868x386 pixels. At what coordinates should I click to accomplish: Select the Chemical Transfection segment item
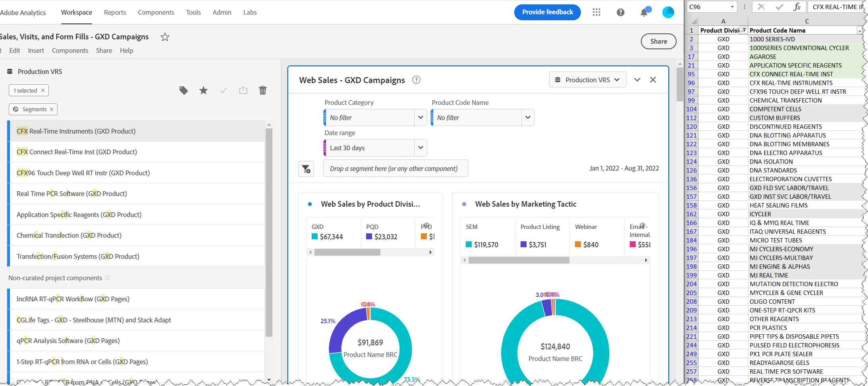pyautogui.click(x=69, y=235)
